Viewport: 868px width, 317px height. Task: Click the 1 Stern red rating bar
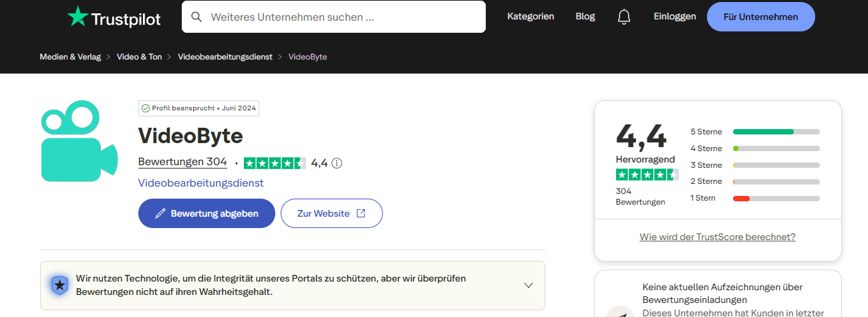coord(776,198)
